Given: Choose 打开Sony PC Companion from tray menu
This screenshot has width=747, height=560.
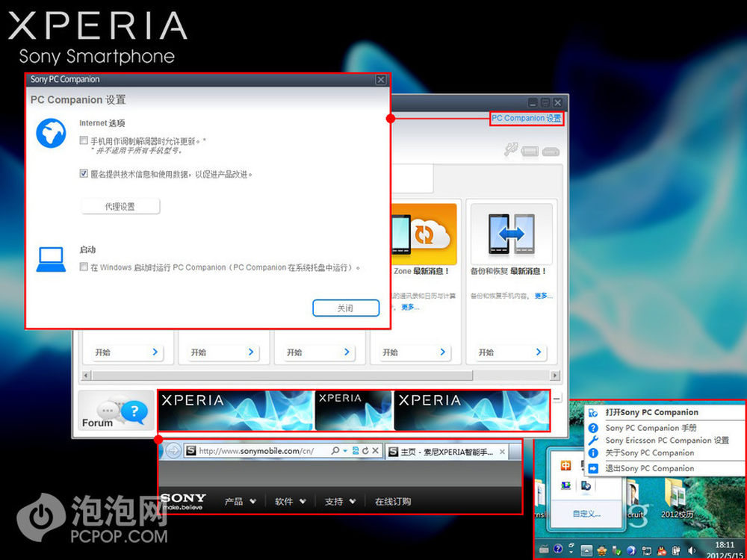Looking at the screenshot, I should (665, 412).
